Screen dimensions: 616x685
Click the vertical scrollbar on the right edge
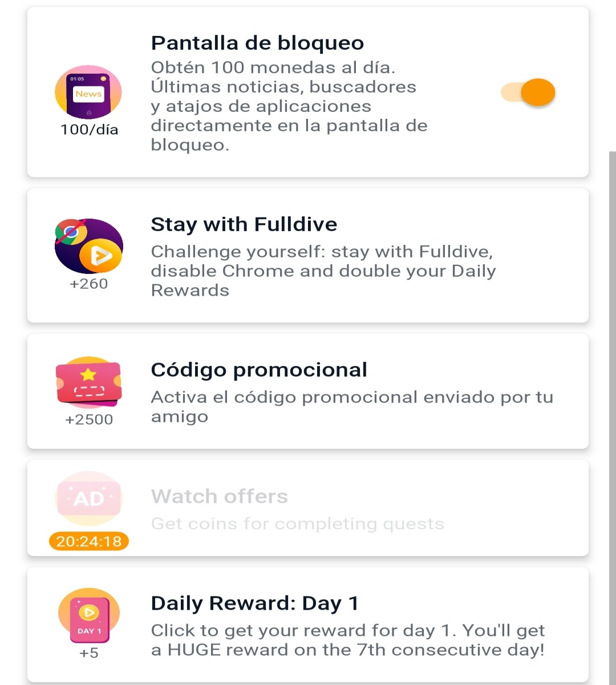coord(612,418)
